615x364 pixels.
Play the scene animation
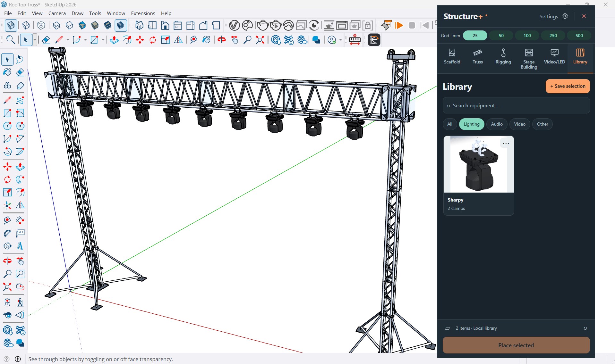click(399, 25)
